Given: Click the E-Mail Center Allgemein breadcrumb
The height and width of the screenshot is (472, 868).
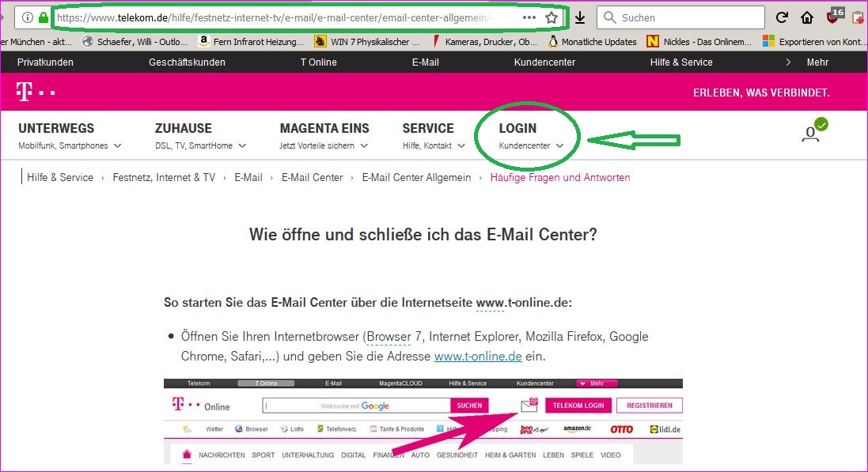Looking at the screenshot, I should (416, 178).
